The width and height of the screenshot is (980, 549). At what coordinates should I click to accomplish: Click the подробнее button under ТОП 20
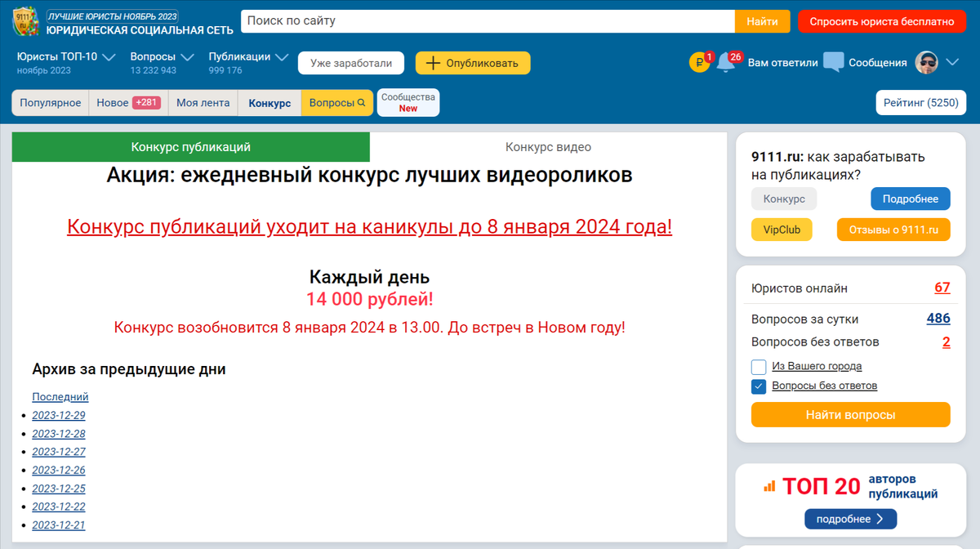pos(850,519)
